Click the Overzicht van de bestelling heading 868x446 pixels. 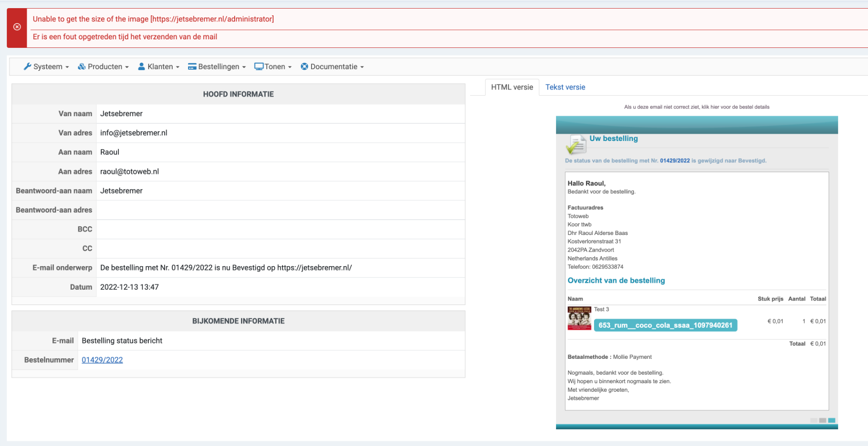point(616,280)
